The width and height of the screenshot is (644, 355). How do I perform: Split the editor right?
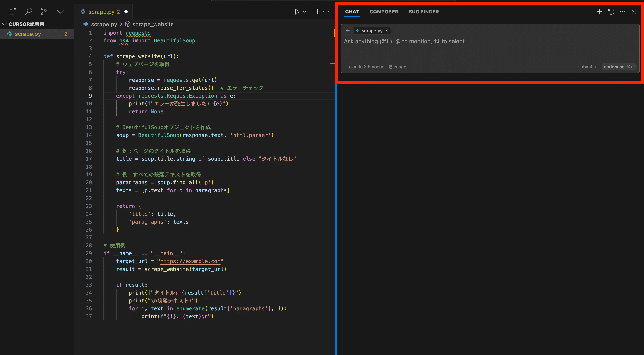click(x=315, y=12)
